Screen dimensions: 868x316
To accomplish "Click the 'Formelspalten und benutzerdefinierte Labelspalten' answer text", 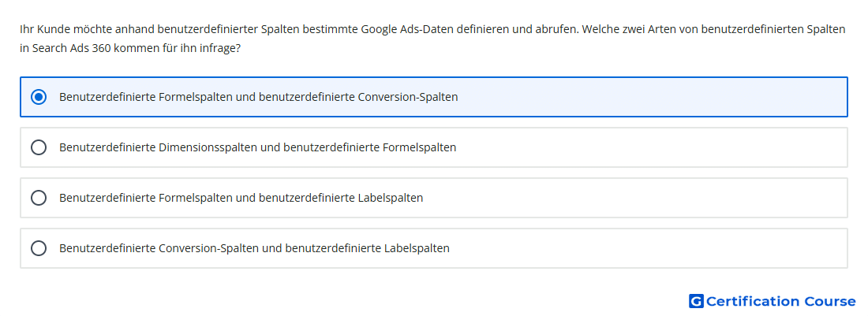I will (241, 198).
